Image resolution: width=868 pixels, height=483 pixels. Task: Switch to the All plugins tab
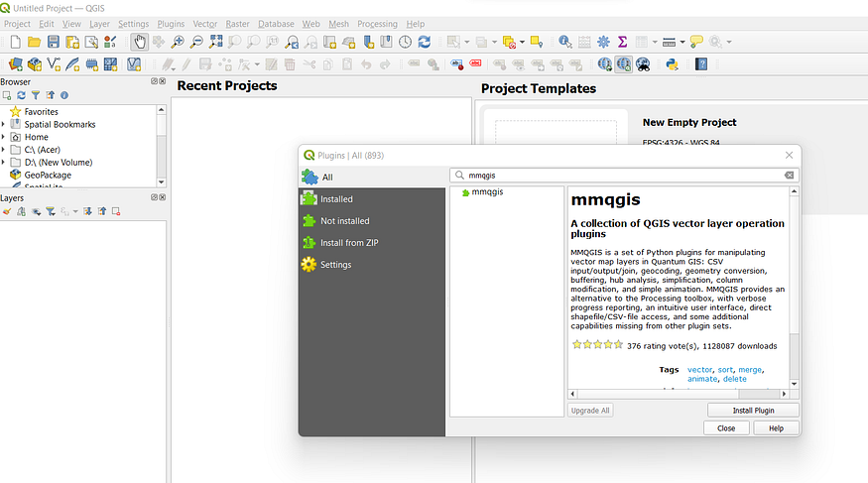[372, 178]
